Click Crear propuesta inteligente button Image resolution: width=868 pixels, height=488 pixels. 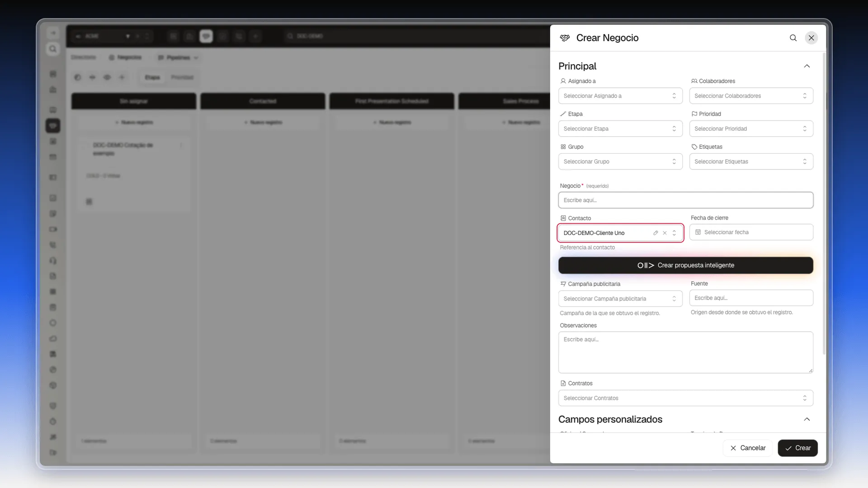[x=685, y=265]
